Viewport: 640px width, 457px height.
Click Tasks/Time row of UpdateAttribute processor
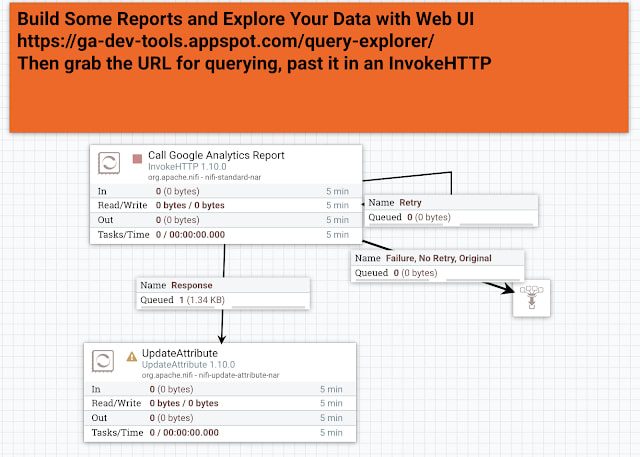[220, 433]
